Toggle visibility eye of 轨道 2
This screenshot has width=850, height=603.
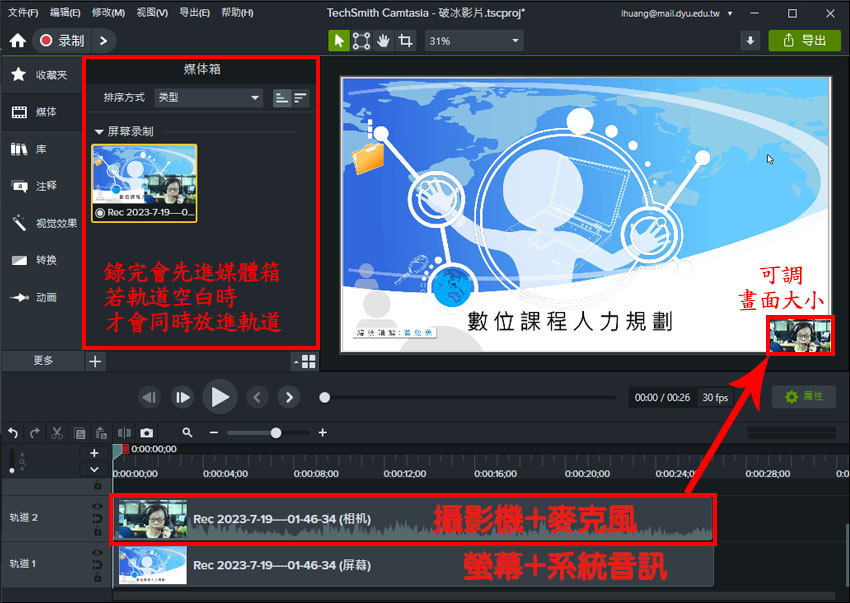point(96,507)
